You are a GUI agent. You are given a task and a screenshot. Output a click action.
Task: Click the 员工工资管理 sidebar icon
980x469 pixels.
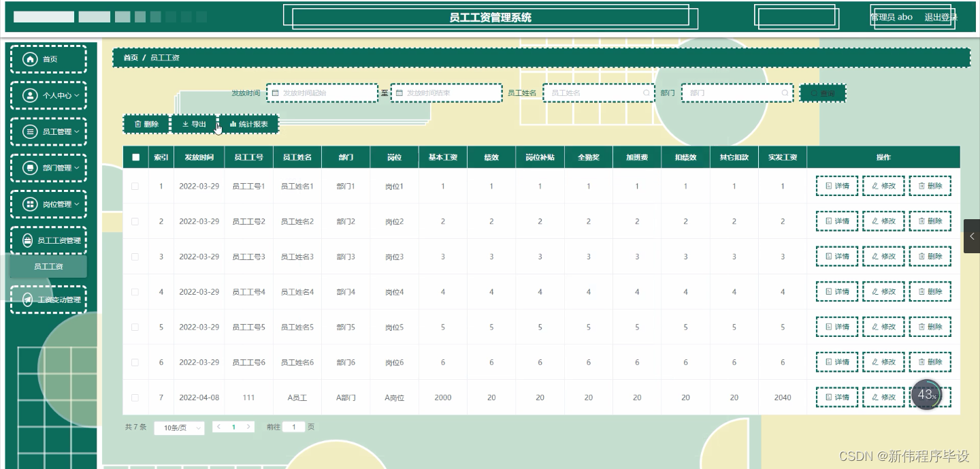coord(27,240)
